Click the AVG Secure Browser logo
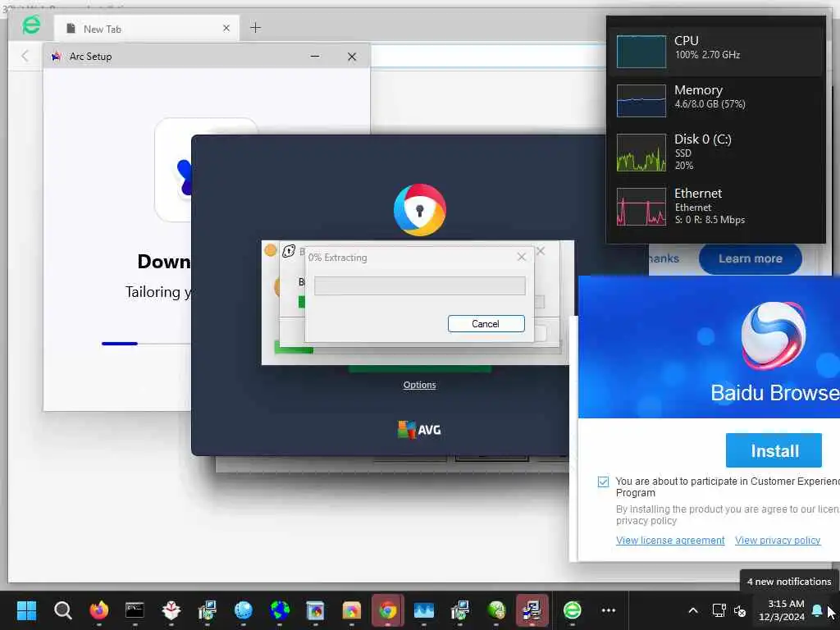Viewport: 840px width, 630px height. coord(419,210)
